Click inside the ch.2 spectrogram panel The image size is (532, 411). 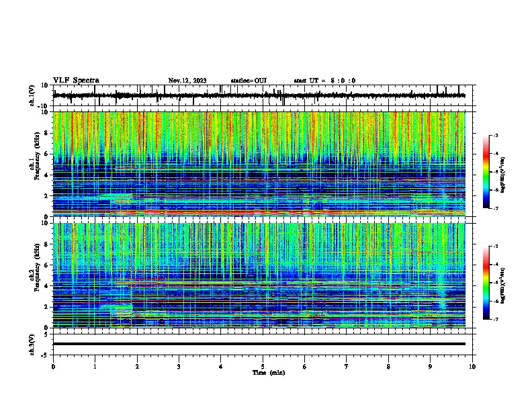(x=259, y=275)
